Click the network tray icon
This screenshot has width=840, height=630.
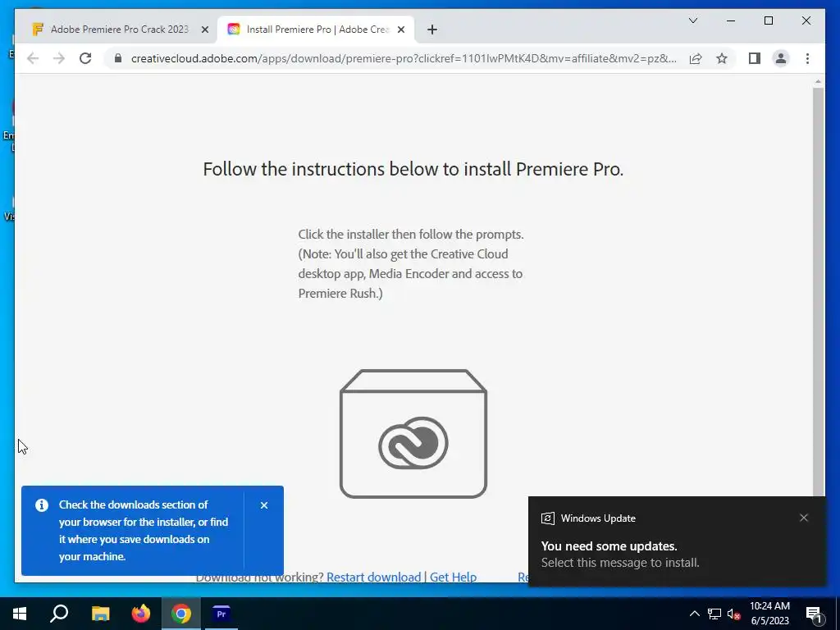click(714, 614)
